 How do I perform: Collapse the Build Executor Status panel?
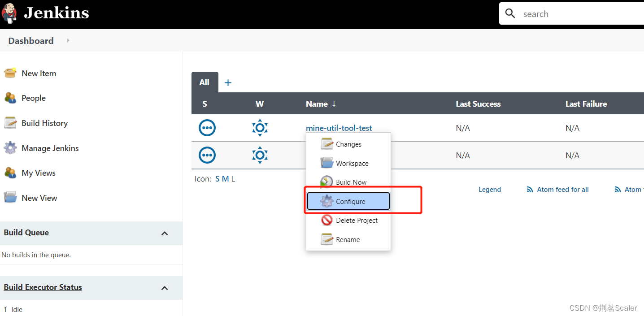(165, 288)
